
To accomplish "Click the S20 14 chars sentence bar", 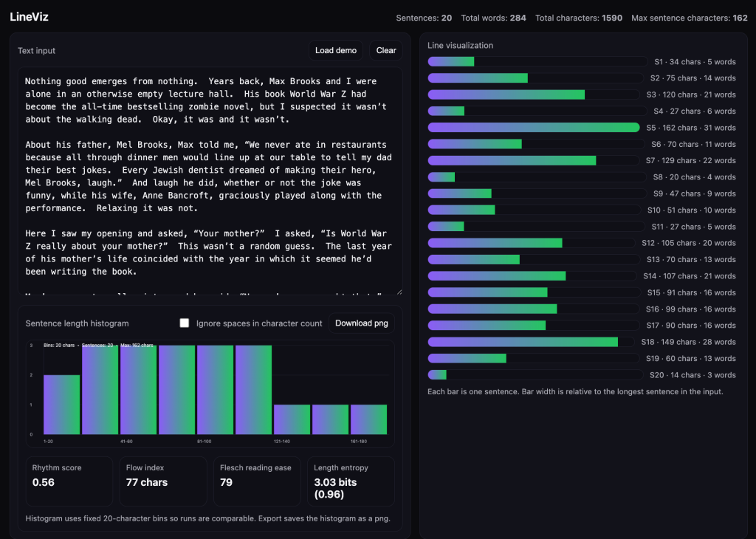I will coord(437,375).
